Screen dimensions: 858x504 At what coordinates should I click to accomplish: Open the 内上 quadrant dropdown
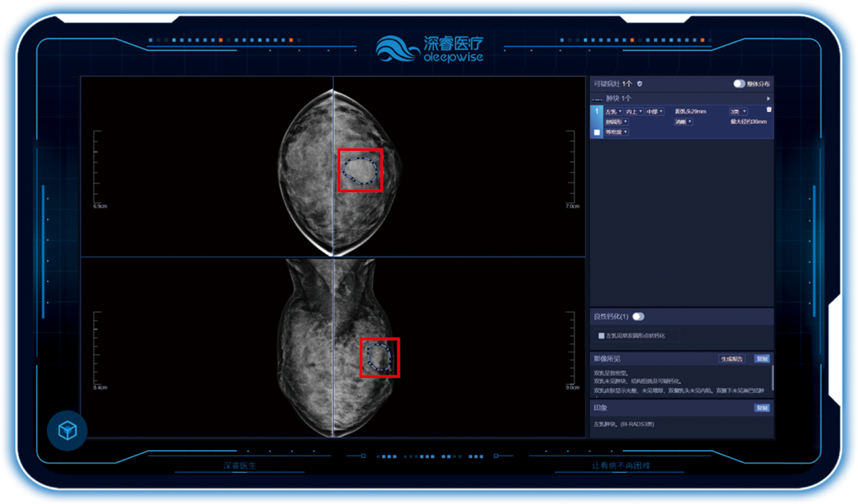click(x=633, y=112)
